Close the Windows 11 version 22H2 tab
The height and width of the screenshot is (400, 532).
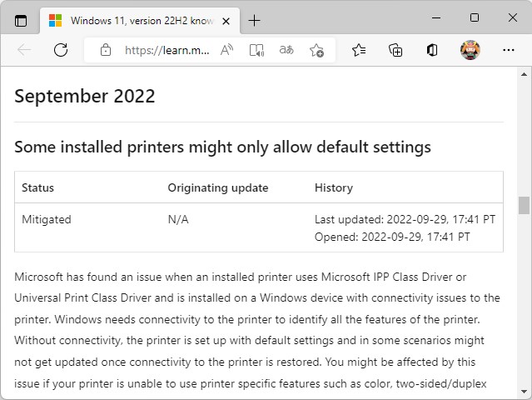click(x=226, y=22)
